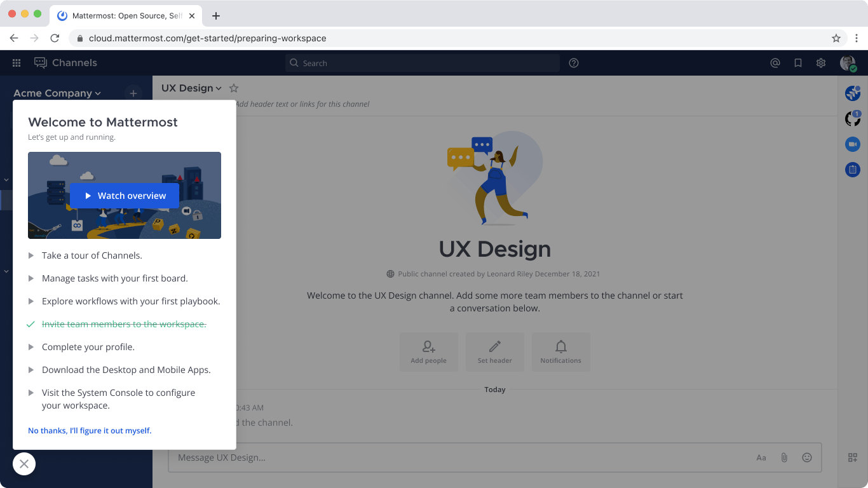The width and height of the screenshot is (868, 488).
Task: Expand Download the Desktop and Mobile Apps
Action: point(119,370)
